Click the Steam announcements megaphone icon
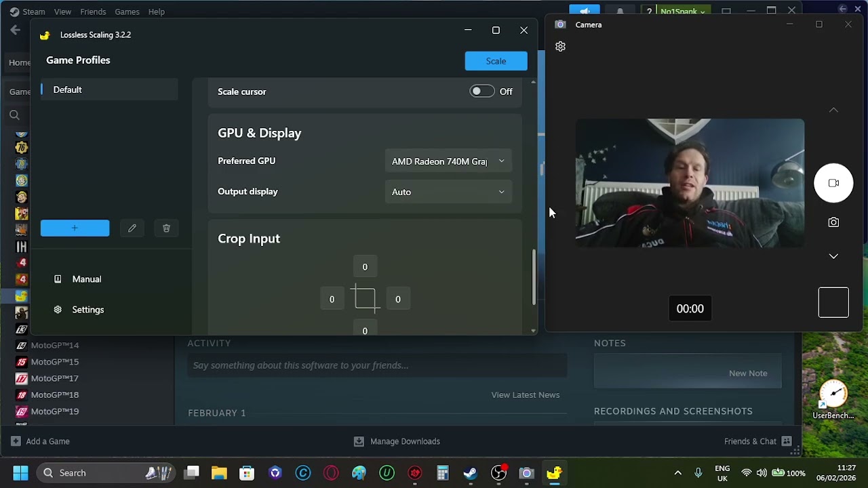Viewport: 868px width, 488px height. [x=585, y=12]
